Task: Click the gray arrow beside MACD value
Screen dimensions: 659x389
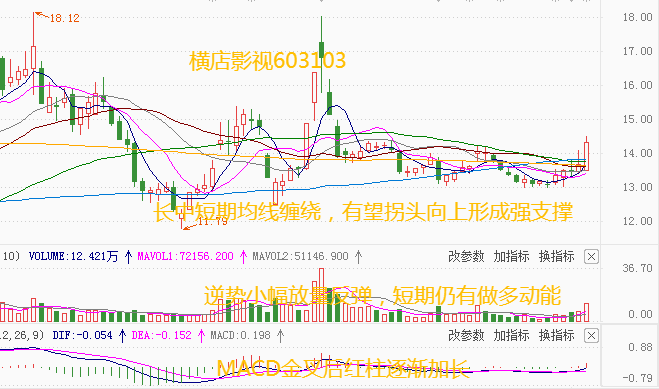Action: pyautogui.click(x=280, y=336)
